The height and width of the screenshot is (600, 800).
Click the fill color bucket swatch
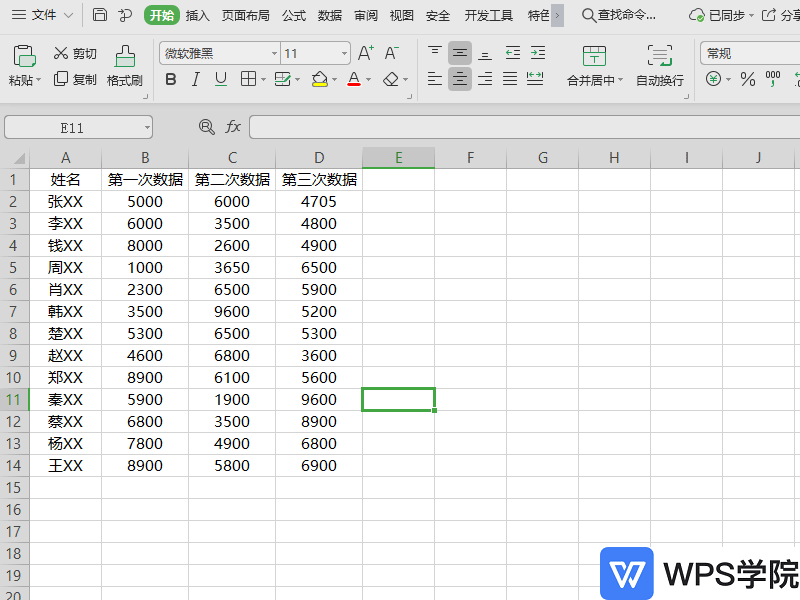point(319,79)
